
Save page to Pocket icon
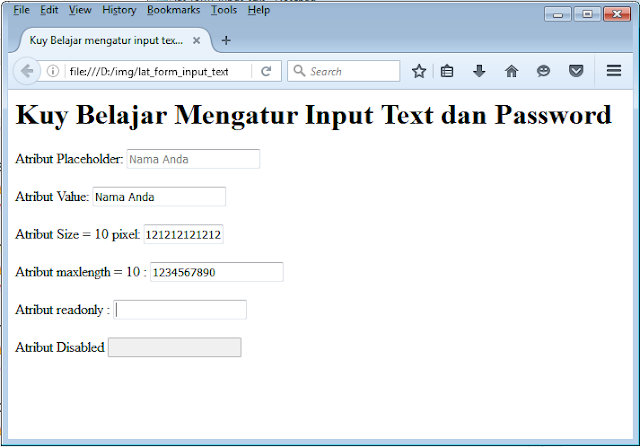coord(576,71)
